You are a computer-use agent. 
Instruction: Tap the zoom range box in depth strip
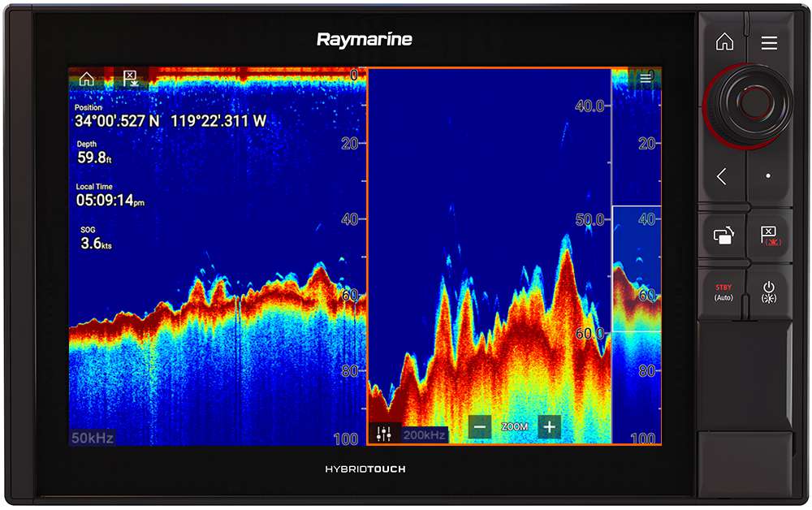pyautogui.click(x=636, y=269)
